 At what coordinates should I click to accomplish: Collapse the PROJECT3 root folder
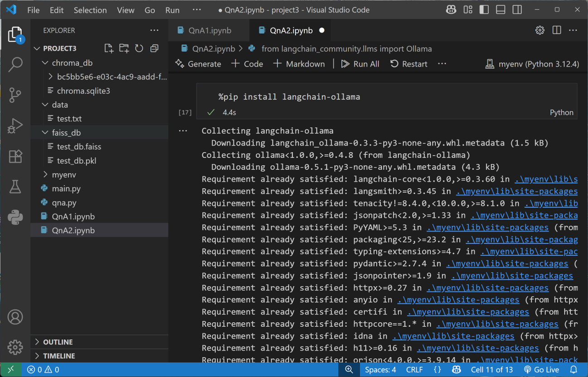coord(37,48)
